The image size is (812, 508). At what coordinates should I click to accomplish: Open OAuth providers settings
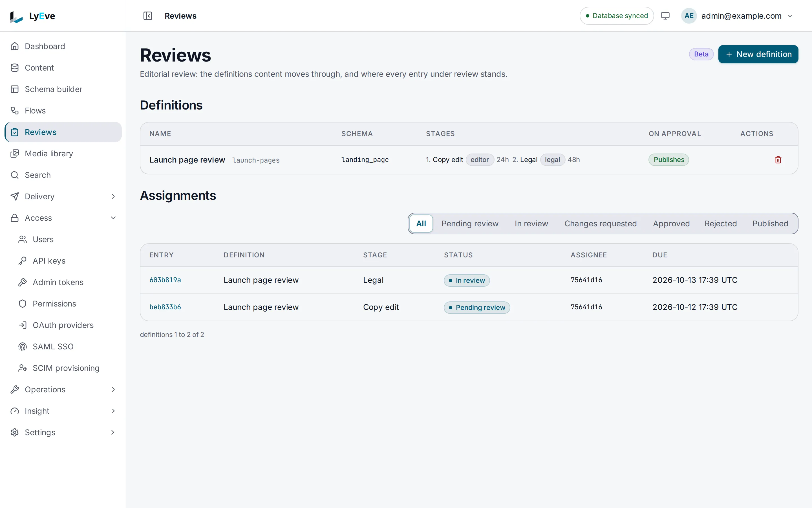(x=67, y=325)
